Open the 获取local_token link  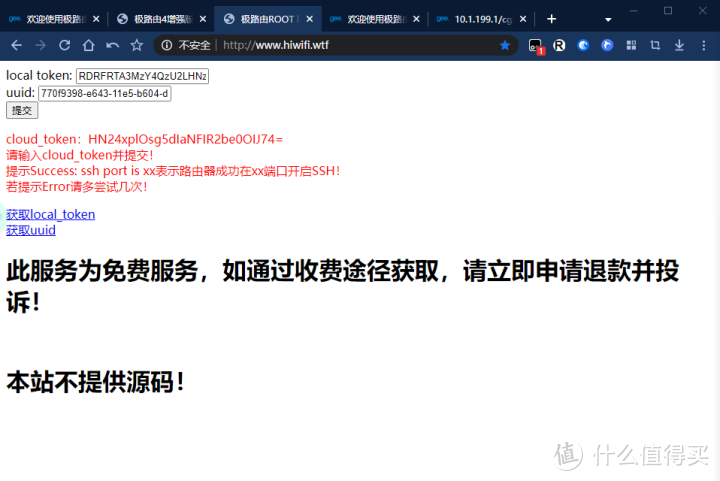51,214
